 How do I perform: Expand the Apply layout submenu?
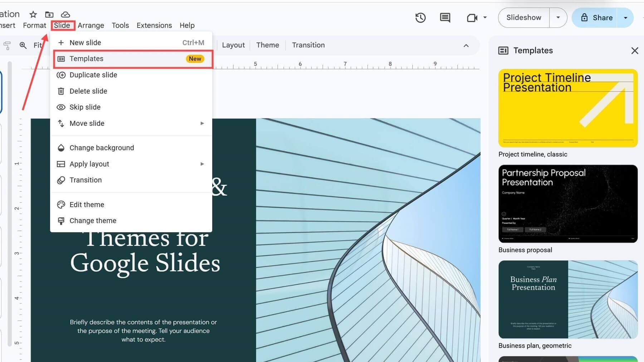point(131,164)
